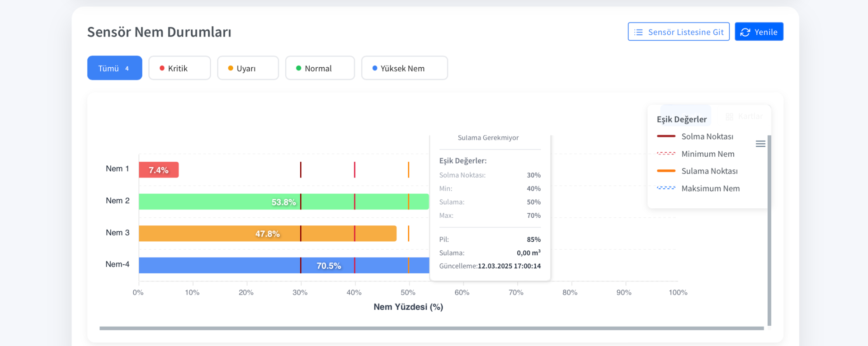Toggle the Yüksek Nem filter
868x346 pixels.
pos(404,68)
